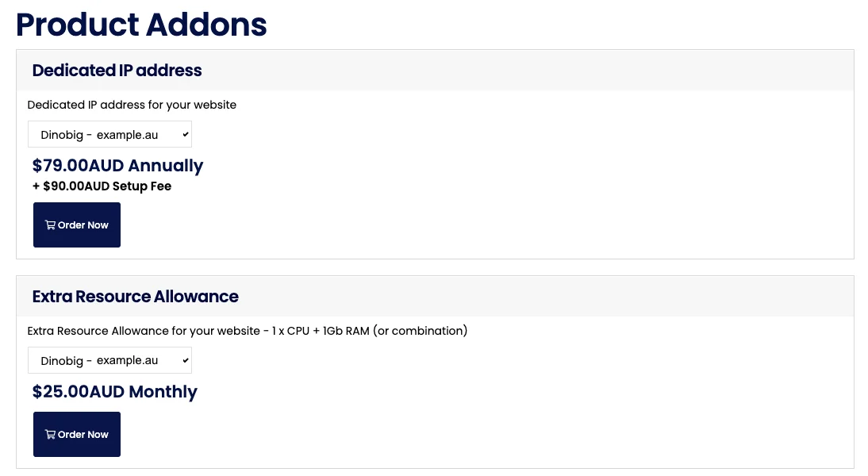This screenshot has width=868, height=476.
Task: Click the Product Addons page heading
Action: point(141,25)
